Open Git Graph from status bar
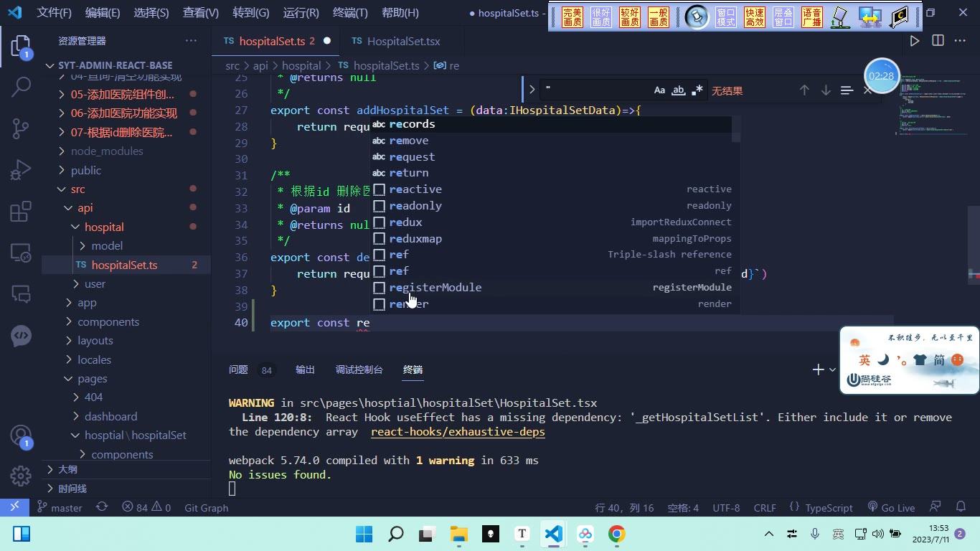The height and width of the screenshot is (551, 980). [x=206, y=507]
